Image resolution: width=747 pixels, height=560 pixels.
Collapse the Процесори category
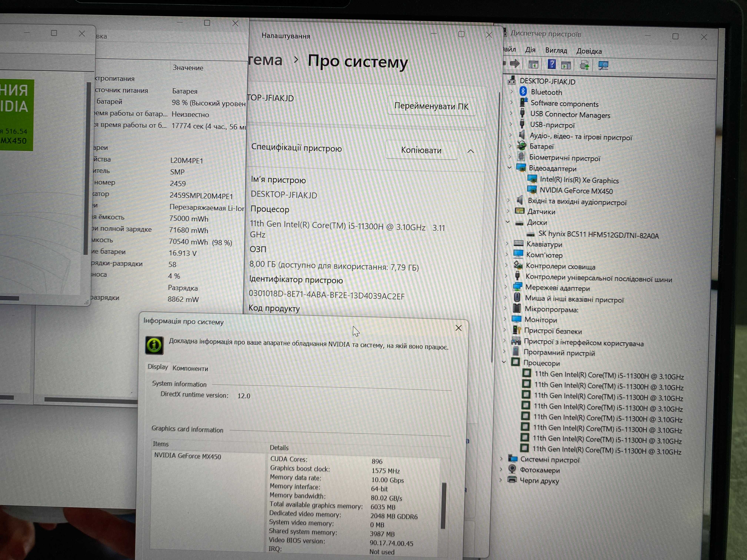(x=504, y=362)
